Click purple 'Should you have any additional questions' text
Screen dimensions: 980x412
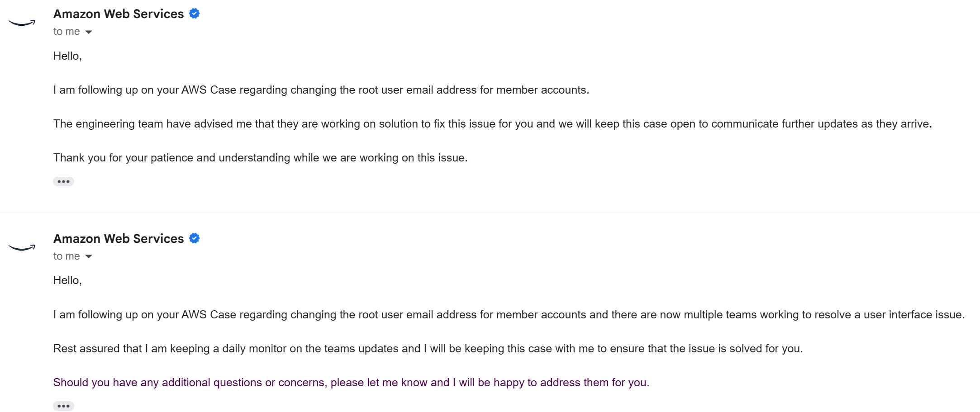pos(351,383)
